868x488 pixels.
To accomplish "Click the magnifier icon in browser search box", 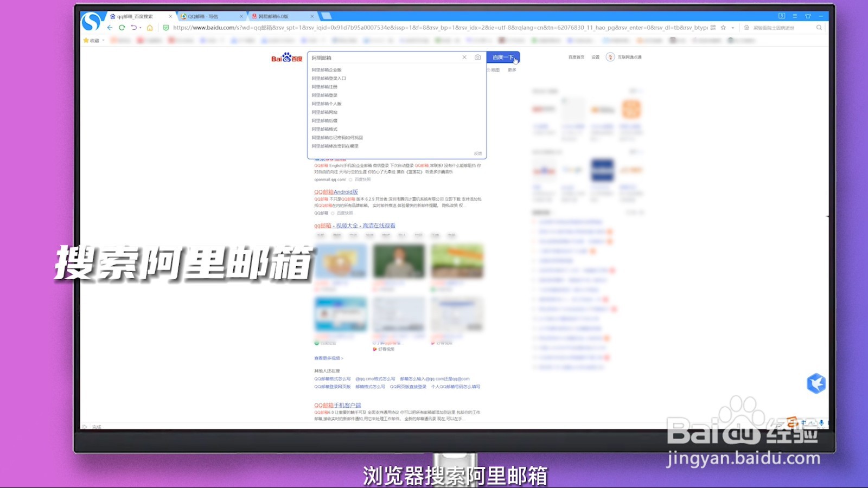I will pyautogui.click(x=819, y=28).
